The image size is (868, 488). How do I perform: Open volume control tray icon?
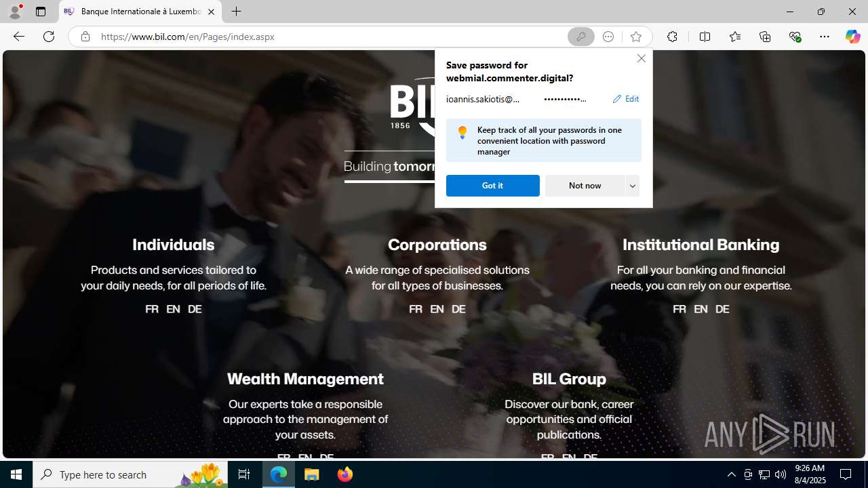(781, 474)
